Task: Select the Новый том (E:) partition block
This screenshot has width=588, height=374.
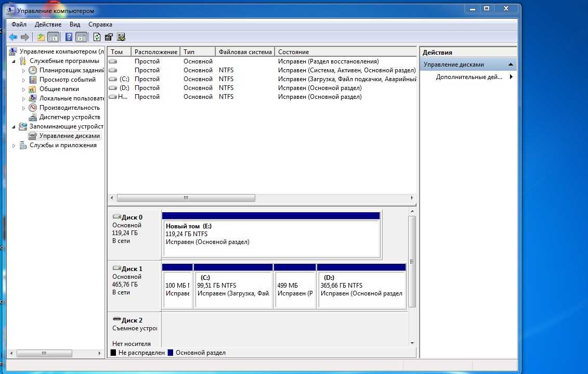Action: (x=271, y=238)
